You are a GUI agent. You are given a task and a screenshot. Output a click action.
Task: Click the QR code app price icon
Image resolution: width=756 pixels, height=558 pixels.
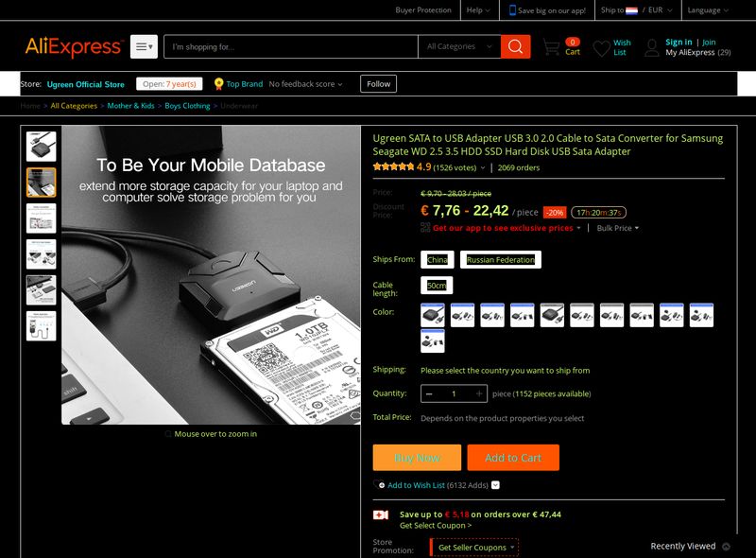click(x=425, y=227)
